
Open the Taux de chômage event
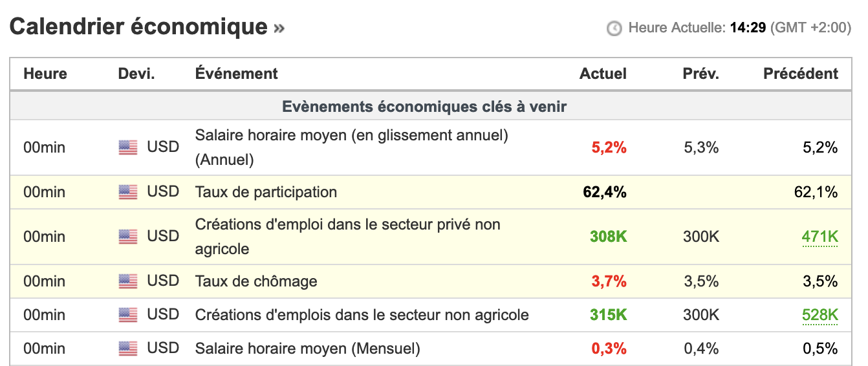pyautogui.click(x=256, y=281)
